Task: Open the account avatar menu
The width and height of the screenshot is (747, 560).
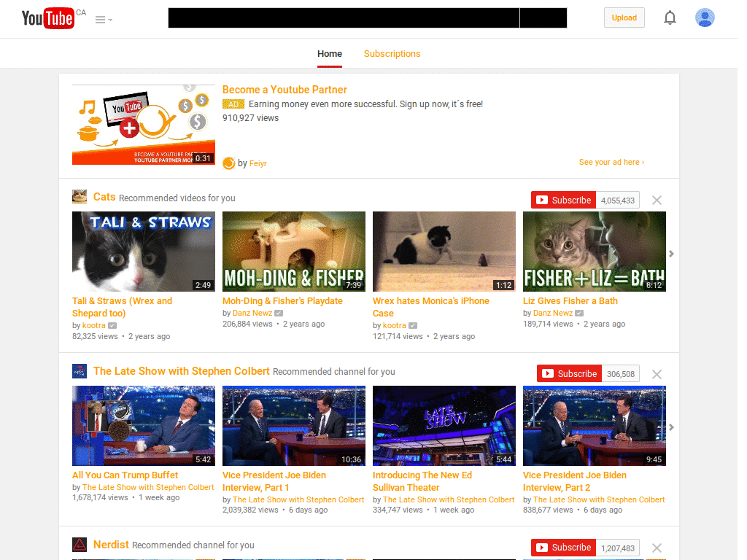Action: coord(705,17)
